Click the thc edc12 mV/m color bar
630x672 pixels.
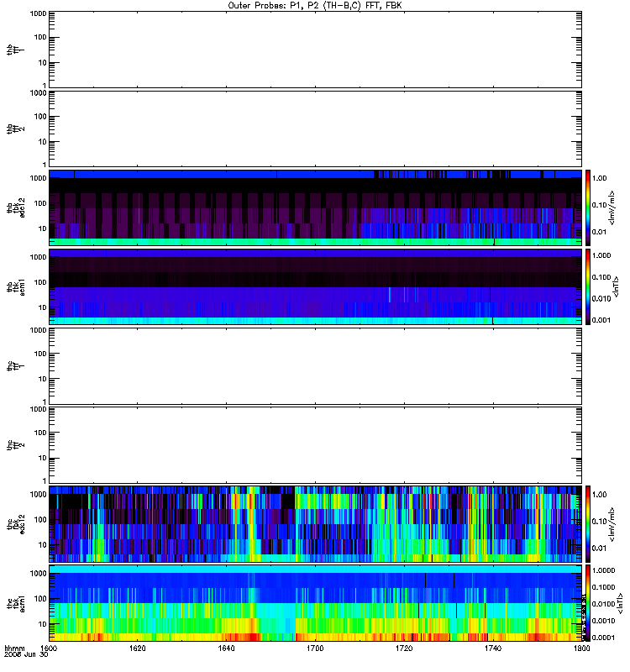588,523
